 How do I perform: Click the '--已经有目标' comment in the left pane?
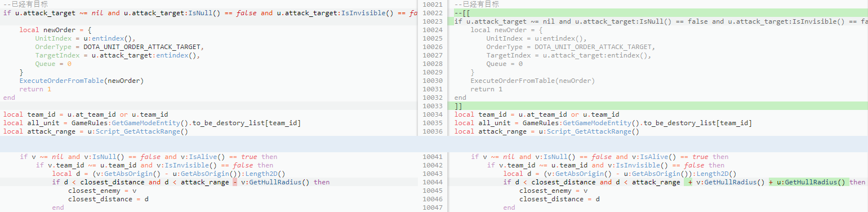pyautogui.click(x=26, y=4)
